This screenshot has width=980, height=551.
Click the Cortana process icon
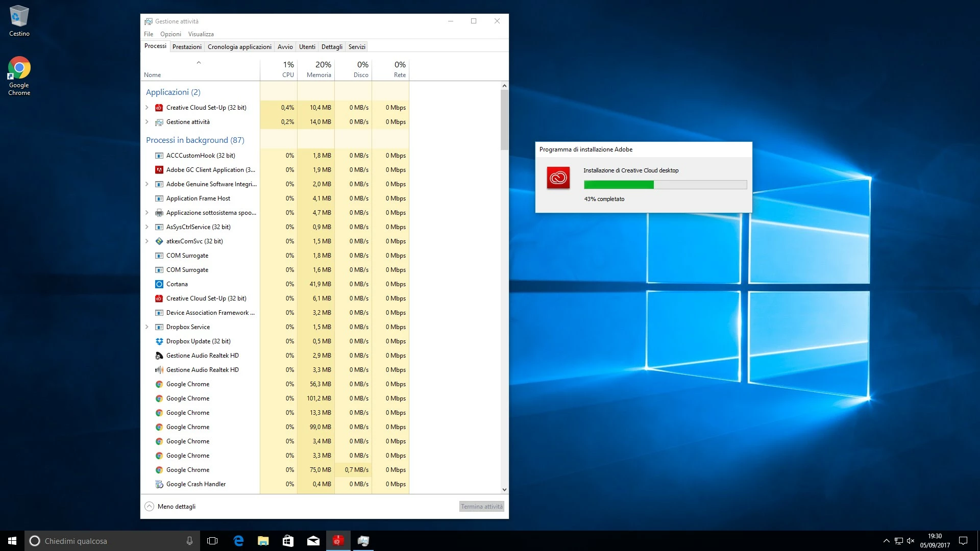(x=159, y=284)
